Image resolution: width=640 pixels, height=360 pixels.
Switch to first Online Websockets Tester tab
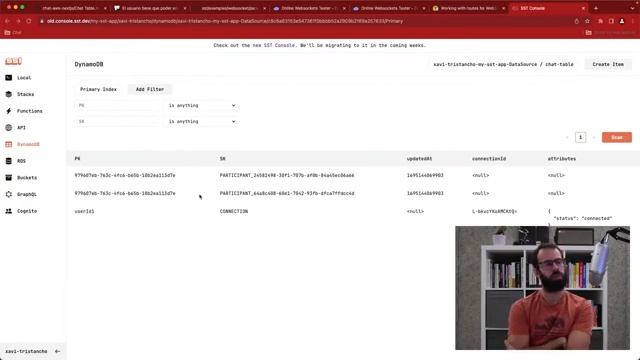309,8
